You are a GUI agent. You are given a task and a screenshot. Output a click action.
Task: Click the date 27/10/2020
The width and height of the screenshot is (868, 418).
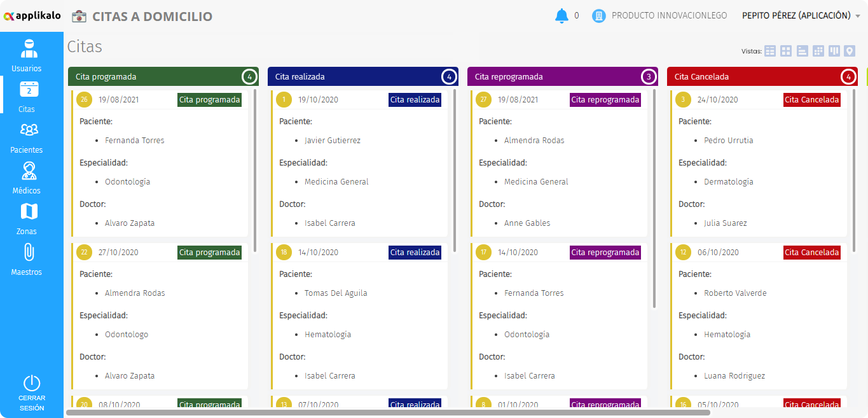118,253
